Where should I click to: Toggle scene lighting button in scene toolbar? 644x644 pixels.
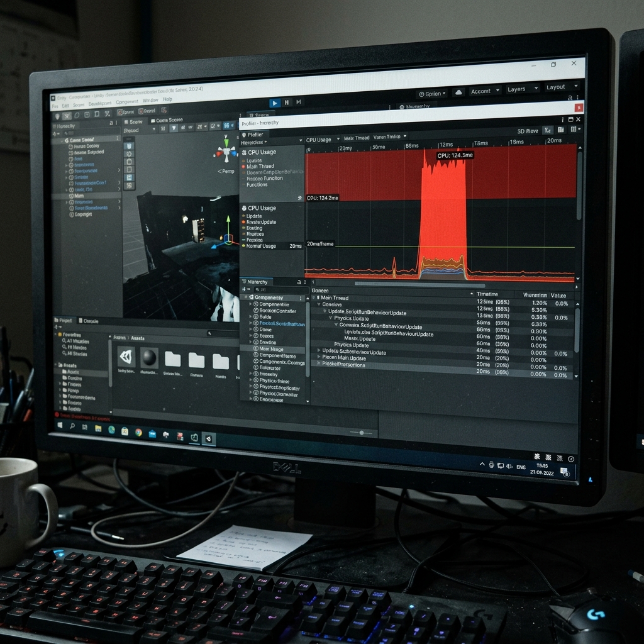click(174, 128)
